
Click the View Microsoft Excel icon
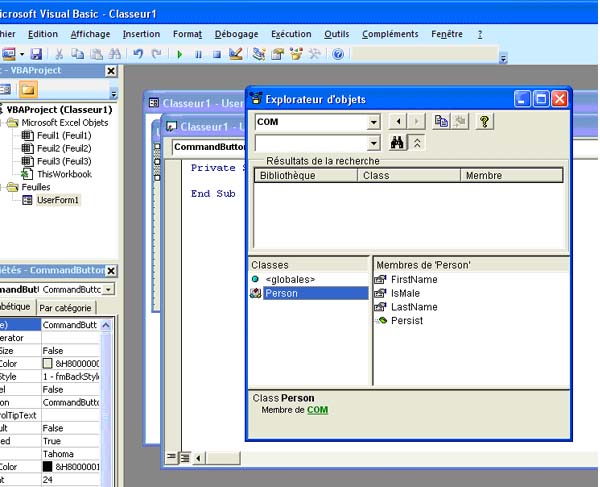coord(8,54)
